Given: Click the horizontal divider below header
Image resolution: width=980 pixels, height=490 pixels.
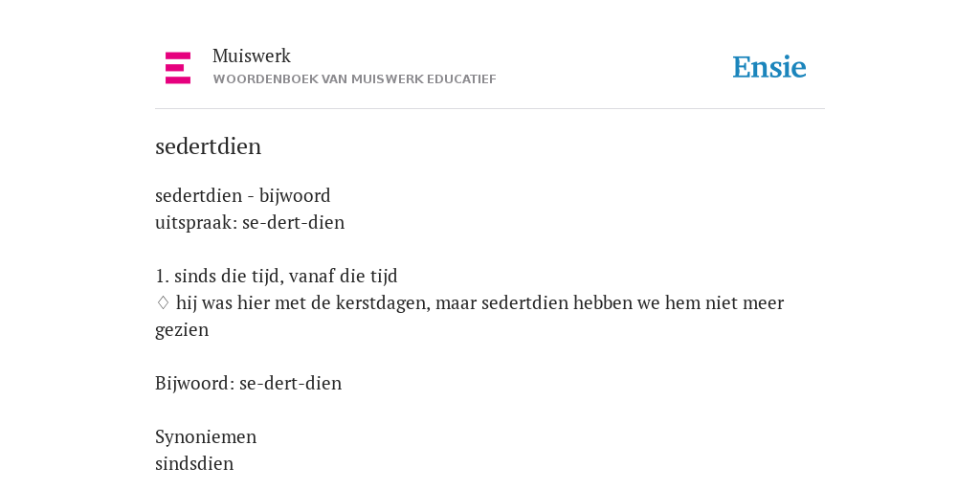Looking at the screenshot, I should [490, 109].
